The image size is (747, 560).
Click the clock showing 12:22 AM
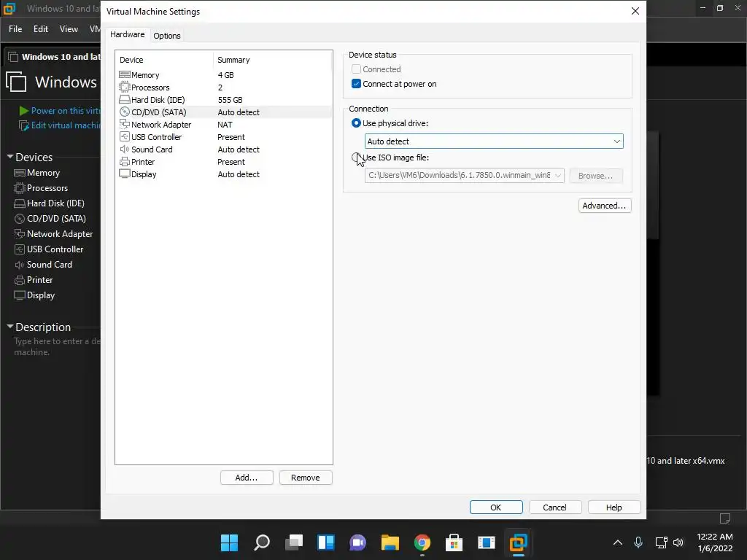(x=715, y=537)
